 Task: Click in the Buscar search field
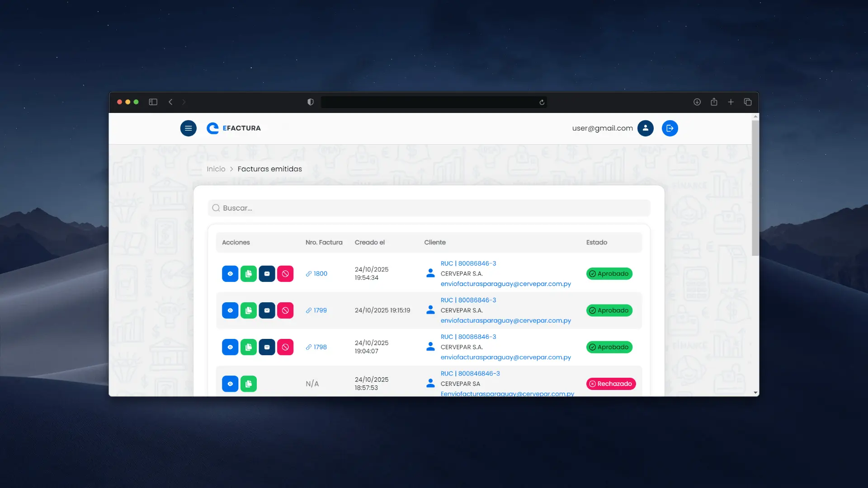click(429, 208)
